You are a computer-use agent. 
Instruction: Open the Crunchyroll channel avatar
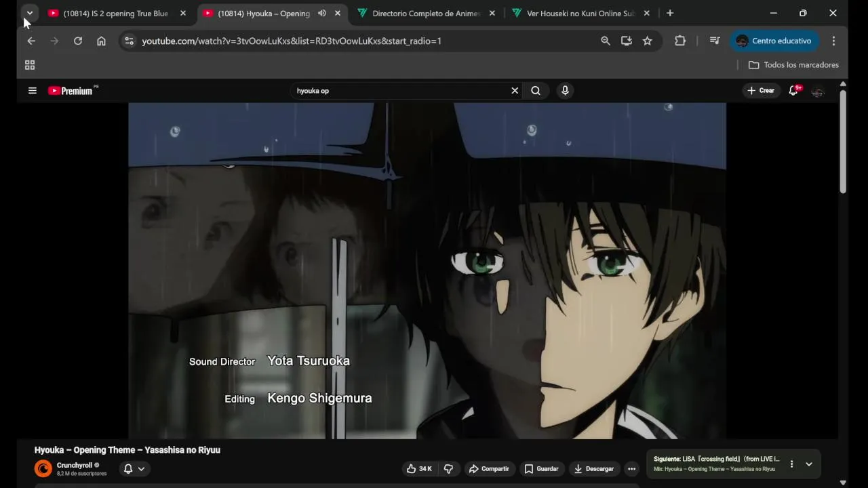(x=43, y=468)
